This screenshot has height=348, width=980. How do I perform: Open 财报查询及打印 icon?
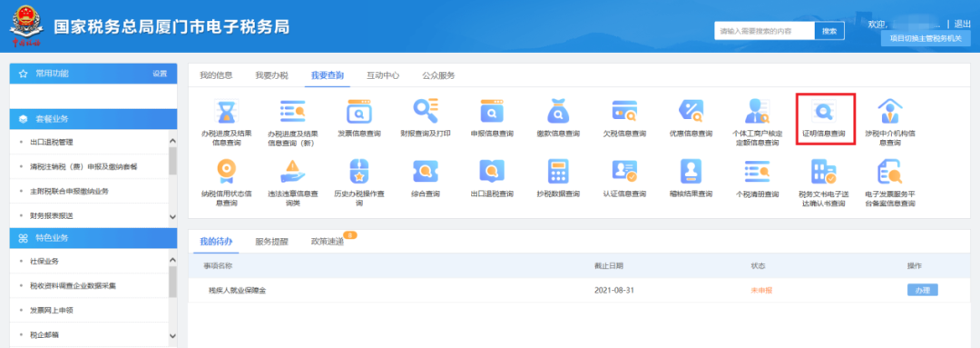pyautogui.click(x=426, y=112)
